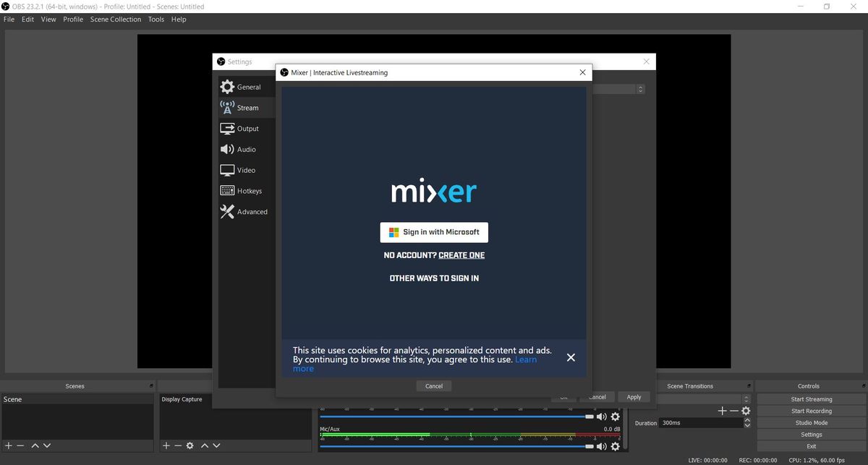Mute the Mic/Aux audio channel
This screenshot has height=465, width=868.
point(601,446)
